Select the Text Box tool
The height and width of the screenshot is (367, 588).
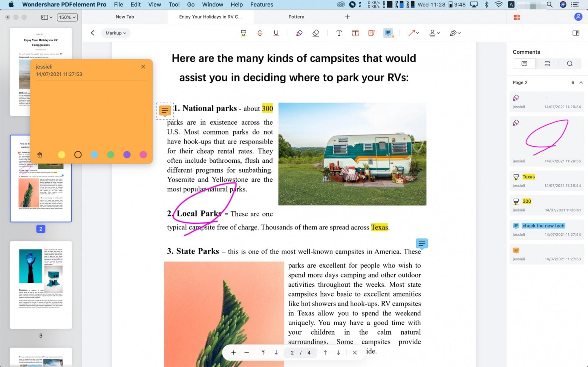(355, 33)
